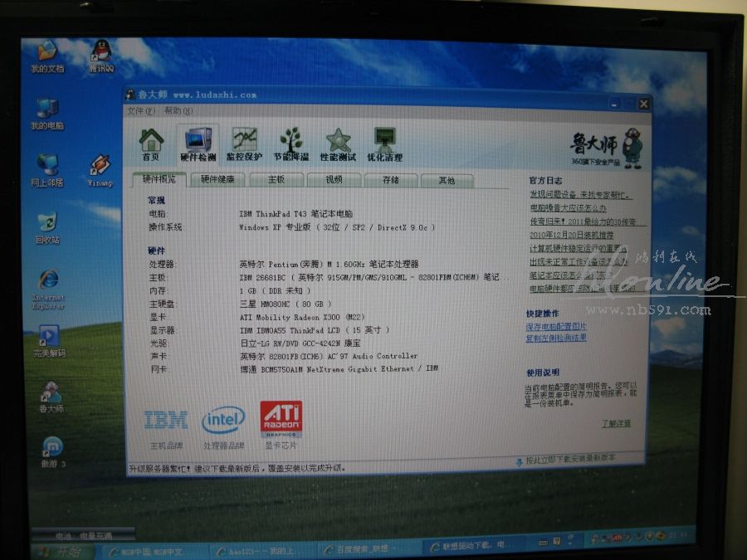
Task: Open the 帮助 help menu
Action: click(177, 111)
